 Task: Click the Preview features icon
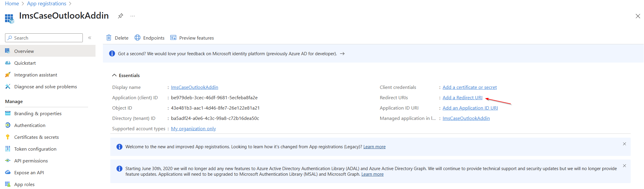173,38
